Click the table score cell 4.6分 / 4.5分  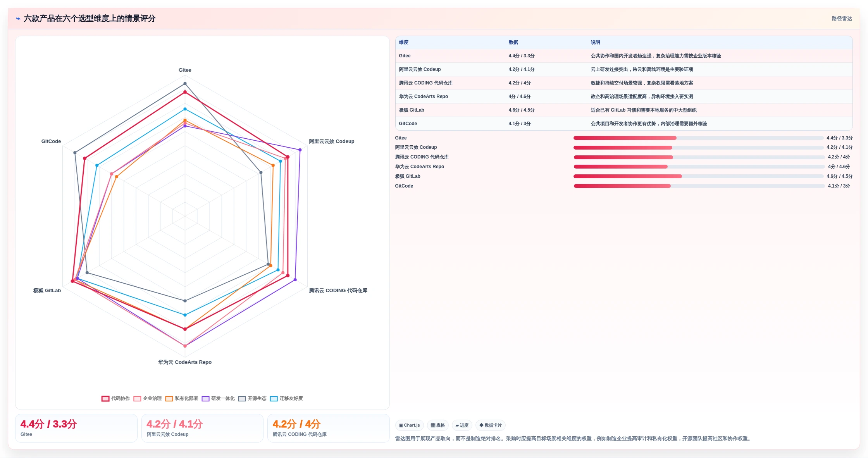click(522, 110)
